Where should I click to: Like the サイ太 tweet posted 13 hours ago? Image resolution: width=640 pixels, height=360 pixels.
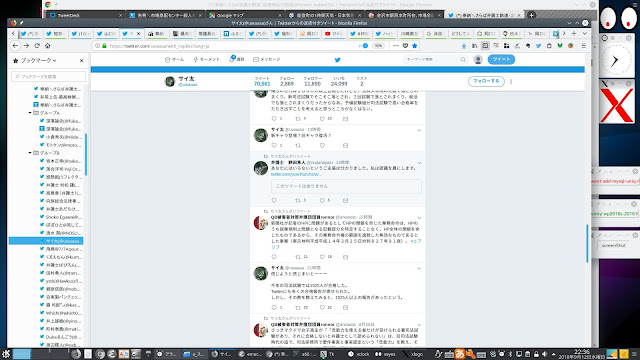pos(322,145)
